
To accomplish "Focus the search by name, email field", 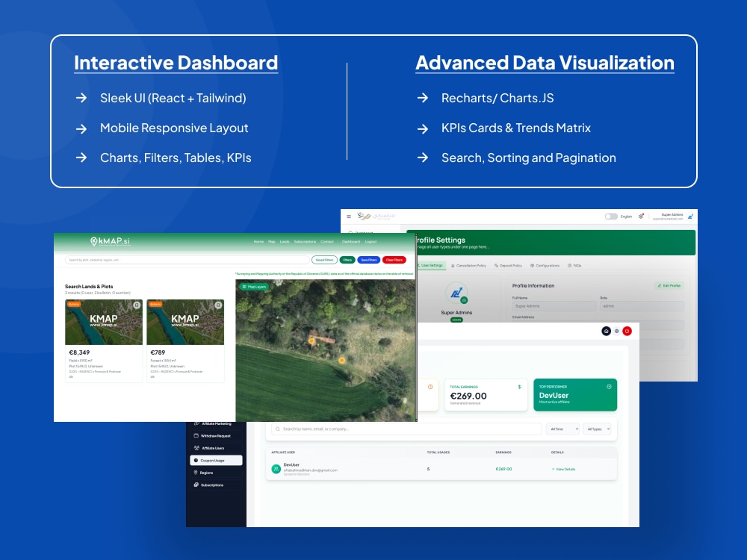I will click(x=406, y=429).
